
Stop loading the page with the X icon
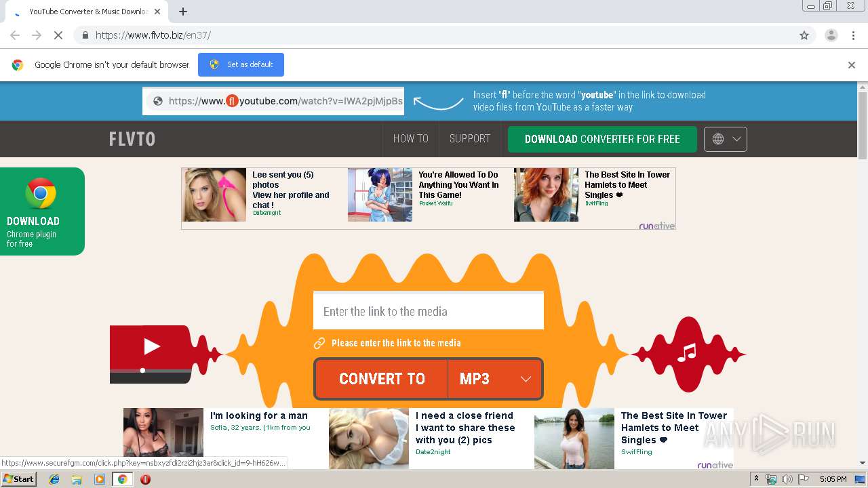pyautogui.click(x=58, y=35)
